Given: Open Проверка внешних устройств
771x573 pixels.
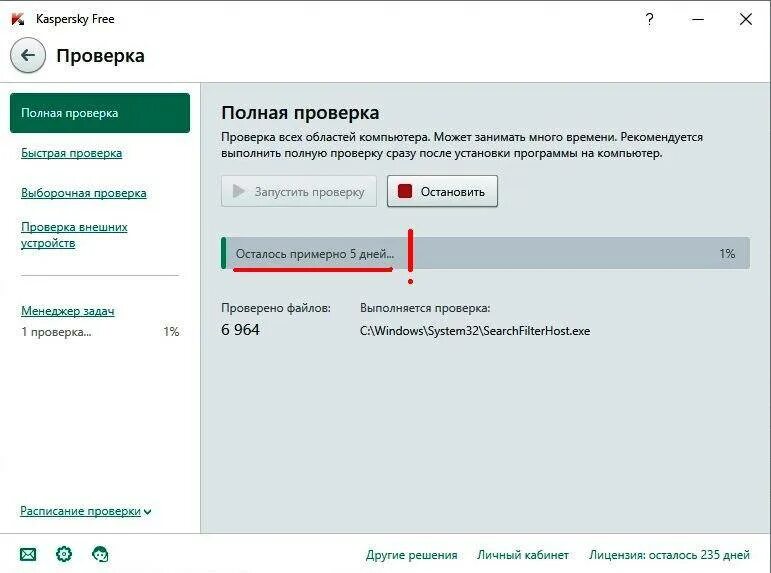Looking at the screenshot, I should pos(74,235).
